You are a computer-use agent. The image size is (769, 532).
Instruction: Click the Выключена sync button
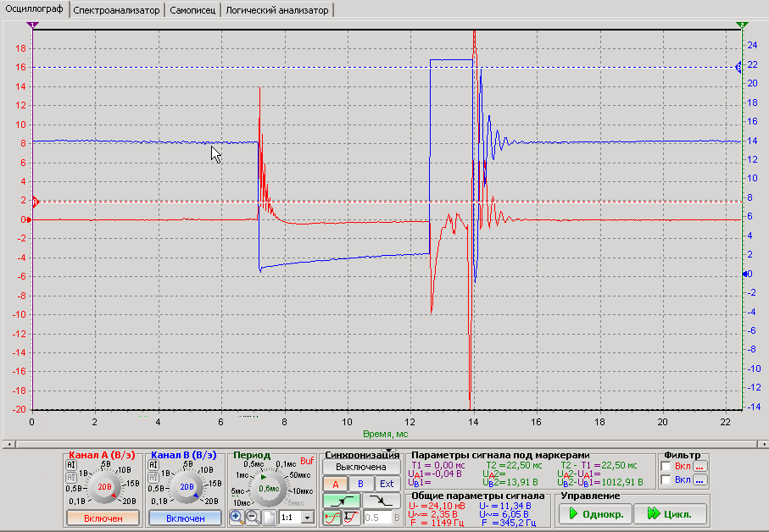pyautogui.click(x=361, y=468)
